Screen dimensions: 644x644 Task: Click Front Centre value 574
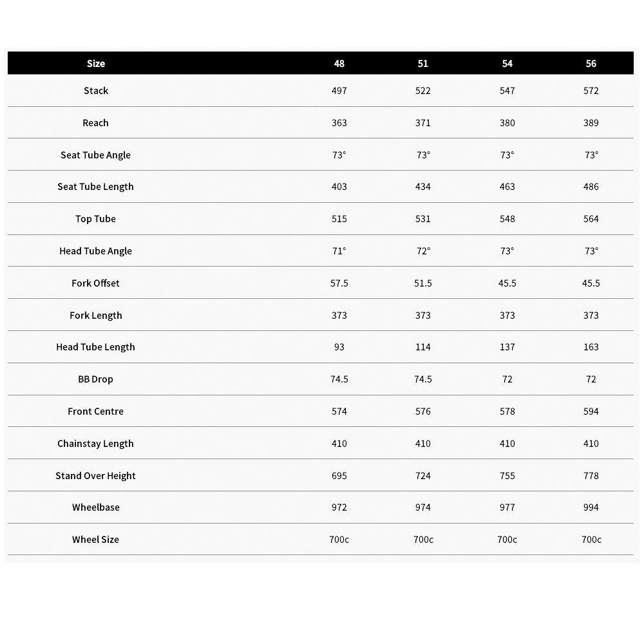point(339,412)
